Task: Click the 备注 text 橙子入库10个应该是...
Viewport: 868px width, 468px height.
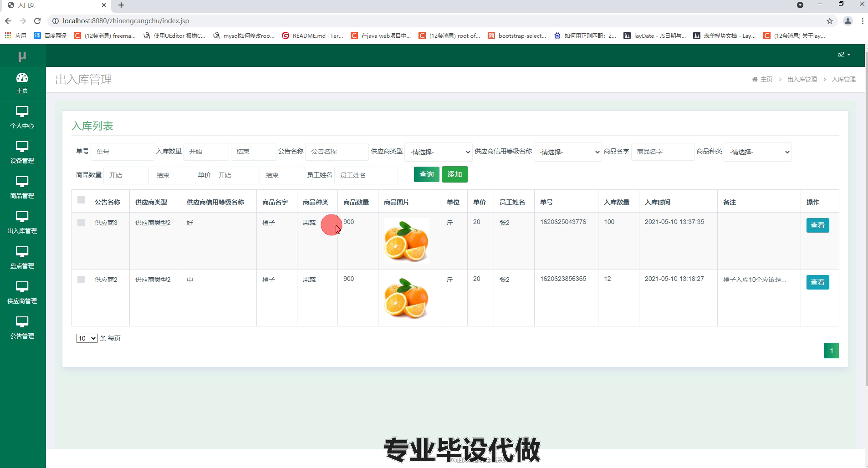Action: pyautogui.click(x=755, y=280)
